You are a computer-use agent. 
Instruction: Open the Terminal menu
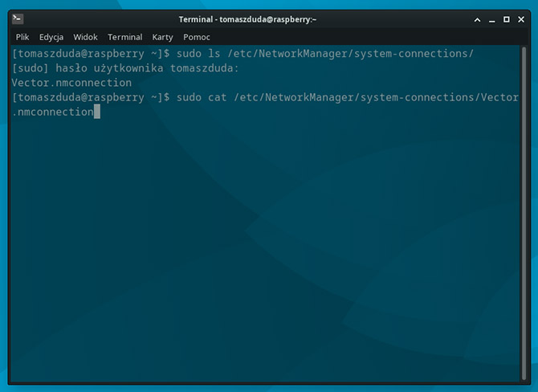[x=125, y=37]
